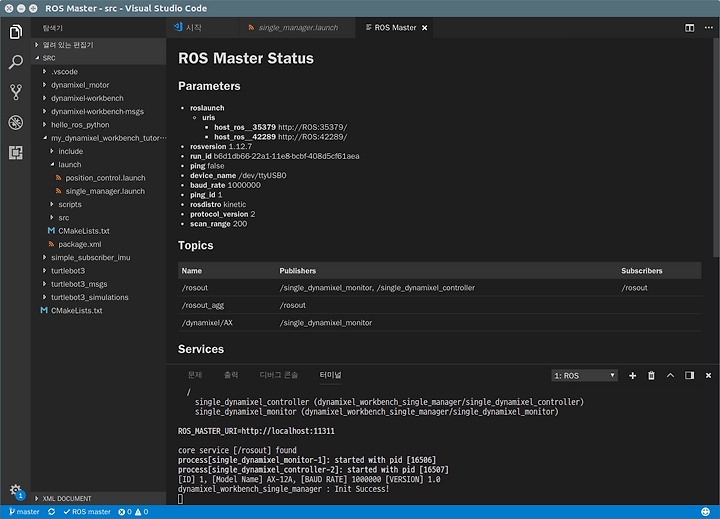Click the master branch indicator

[24, 512]
